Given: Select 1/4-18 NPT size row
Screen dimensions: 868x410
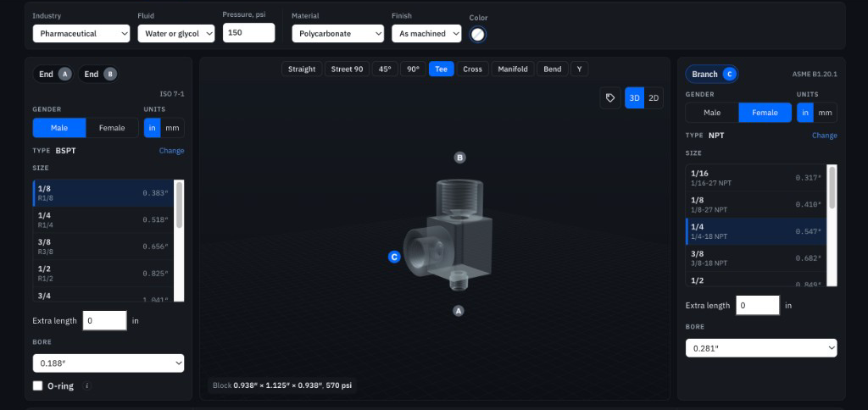Looking at the screenshot, I should coord(755,231).
